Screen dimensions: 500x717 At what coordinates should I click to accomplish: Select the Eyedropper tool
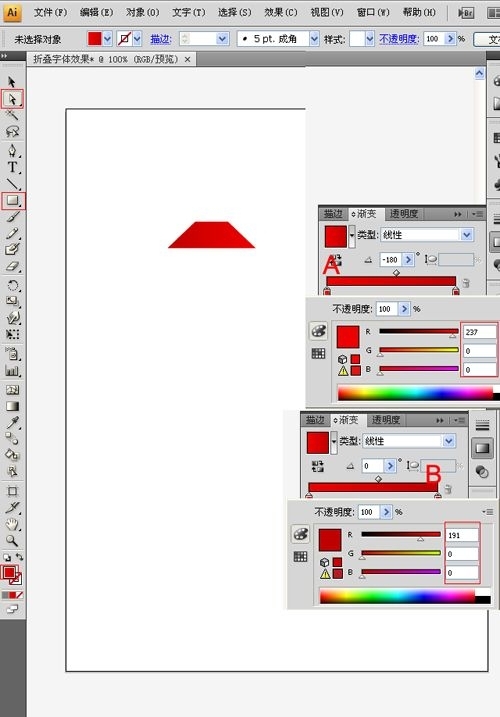tap(12, 423)
